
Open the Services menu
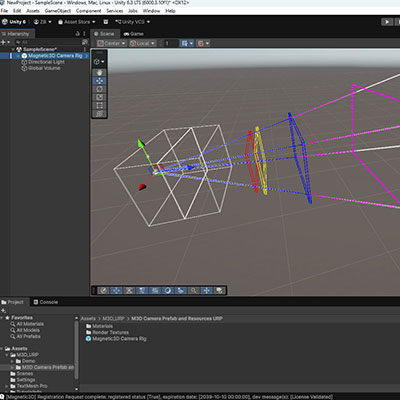115,11
